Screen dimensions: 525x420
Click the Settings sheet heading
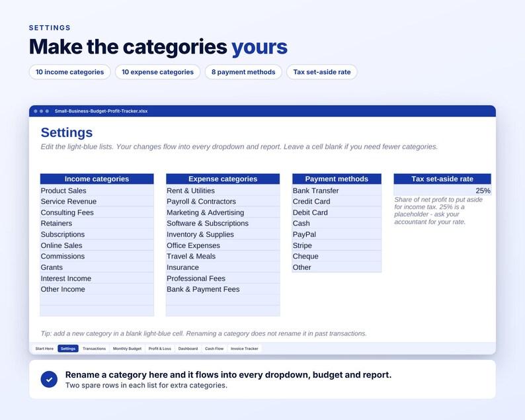click(67, 132)
